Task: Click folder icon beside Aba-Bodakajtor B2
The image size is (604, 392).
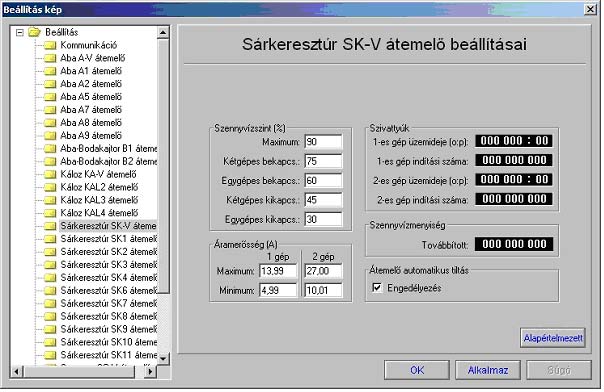Action: tap(50, 162)
